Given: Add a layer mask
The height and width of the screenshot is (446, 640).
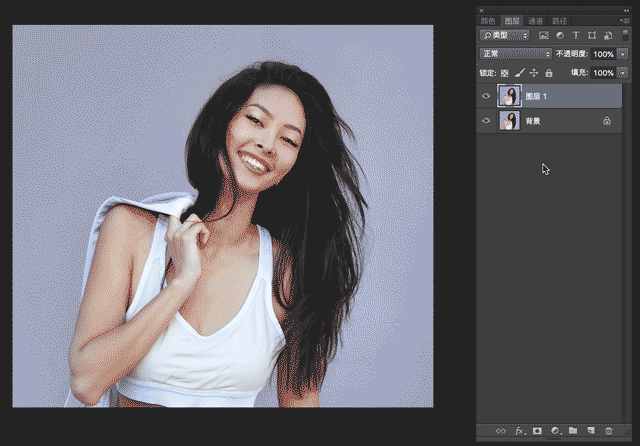Looking at the screenshot, I should tap(537, 431).
